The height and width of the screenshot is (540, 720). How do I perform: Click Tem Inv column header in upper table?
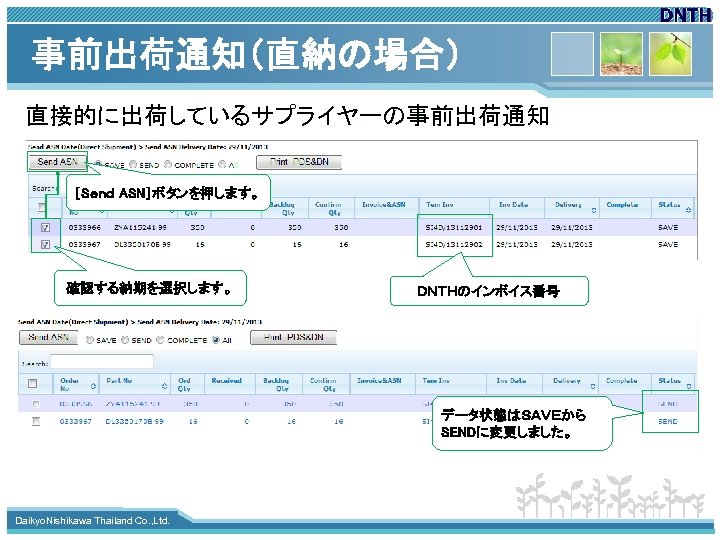(x=439, y=205)
